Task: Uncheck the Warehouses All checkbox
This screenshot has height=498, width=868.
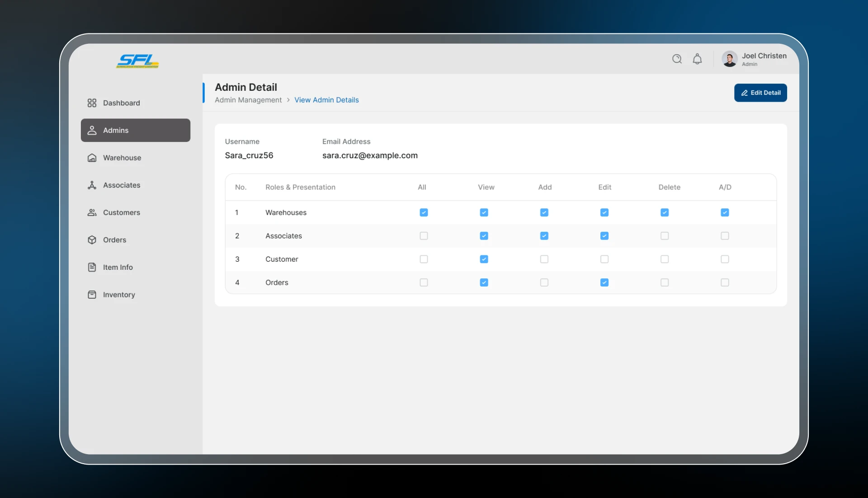Action: [x=424, y=212]
